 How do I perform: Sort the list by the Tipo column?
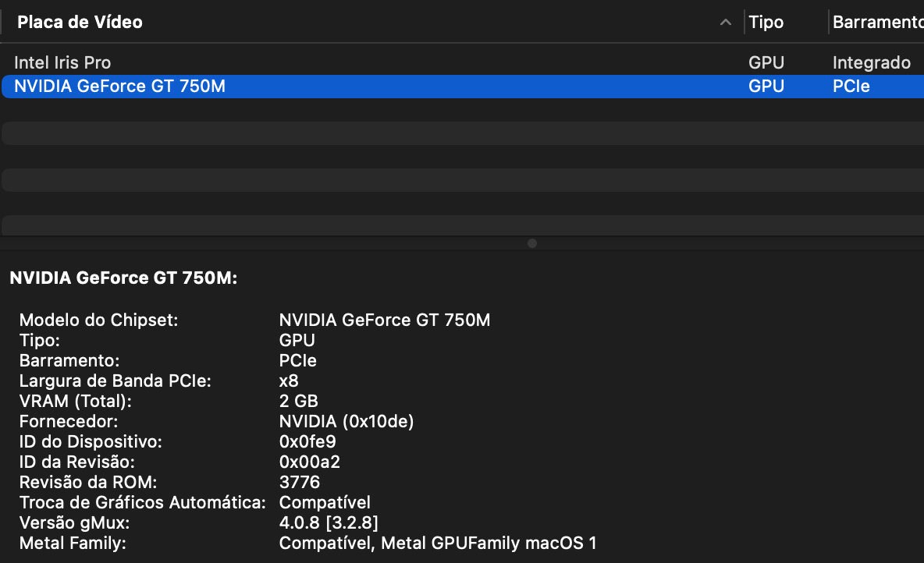tap(766, 23)
